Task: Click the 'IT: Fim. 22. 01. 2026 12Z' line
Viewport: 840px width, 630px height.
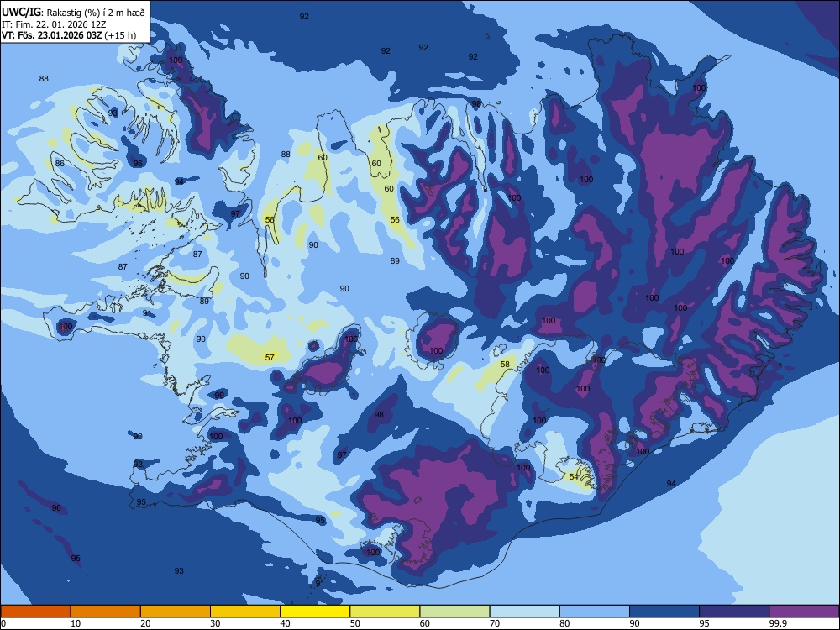Action: click(54, 24)
